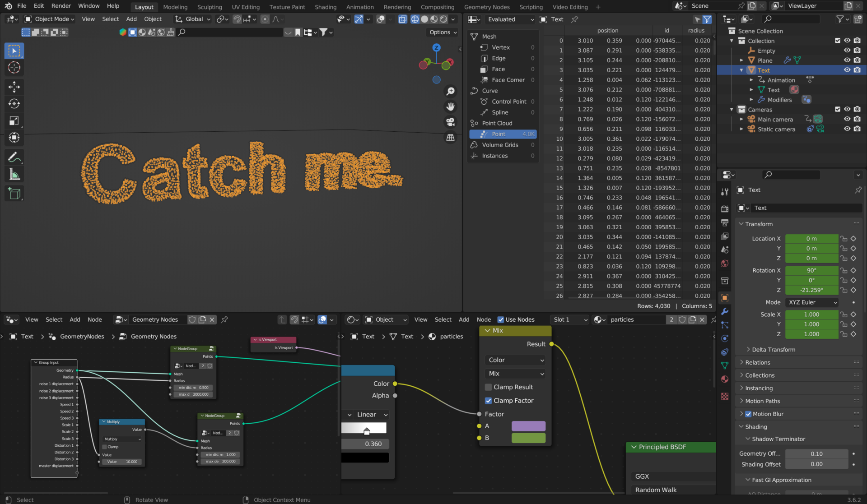Click the zoom magnifier viewport icon
Viewport: 867px width, 504px height.
(x=450, y=92)
